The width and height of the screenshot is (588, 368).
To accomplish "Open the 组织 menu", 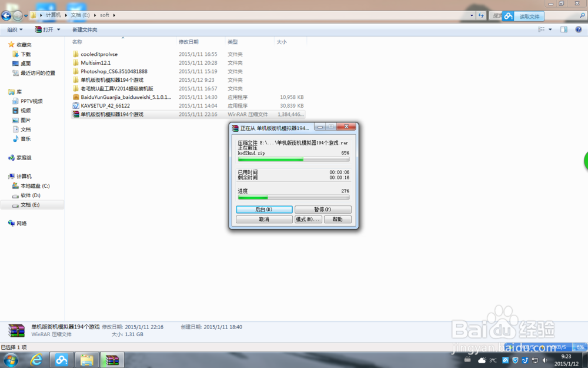I will [15, 29].
